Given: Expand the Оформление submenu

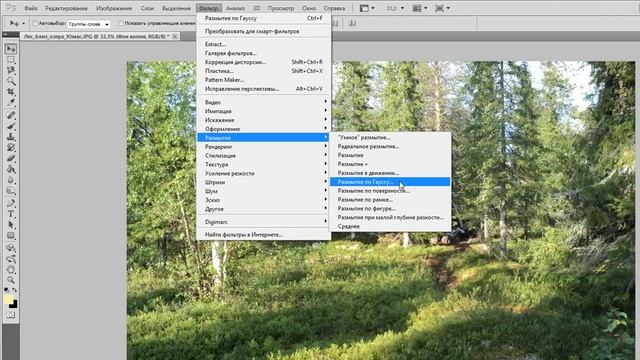Looking at the screenshot, I should [263, 129].
